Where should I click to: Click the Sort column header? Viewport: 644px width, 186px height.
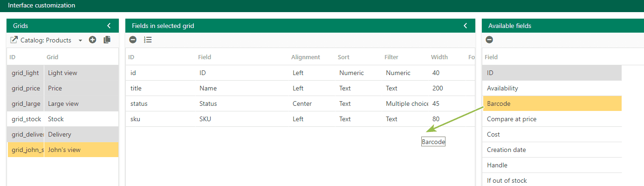pos(343,57)
